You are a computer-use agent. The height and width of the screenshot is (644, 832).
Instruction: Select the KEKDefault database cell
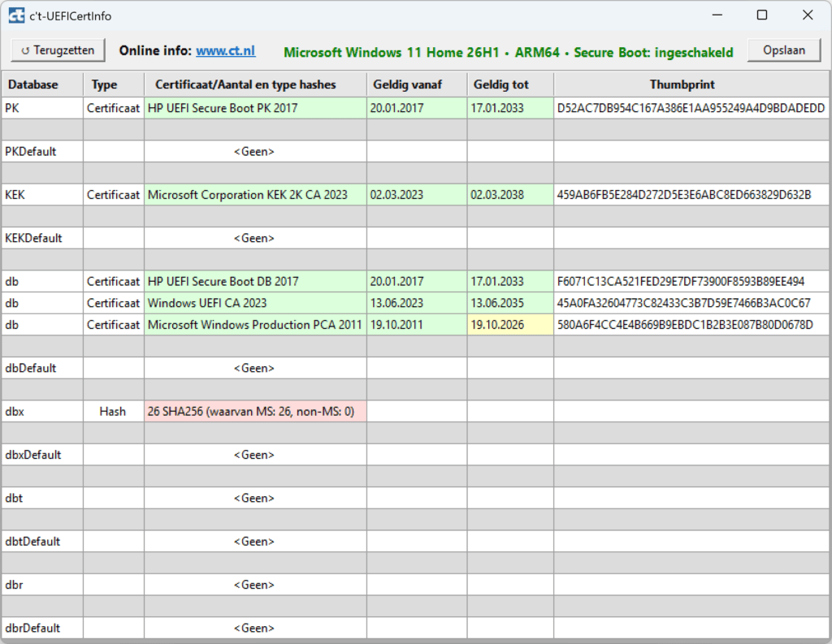(42, 238)
